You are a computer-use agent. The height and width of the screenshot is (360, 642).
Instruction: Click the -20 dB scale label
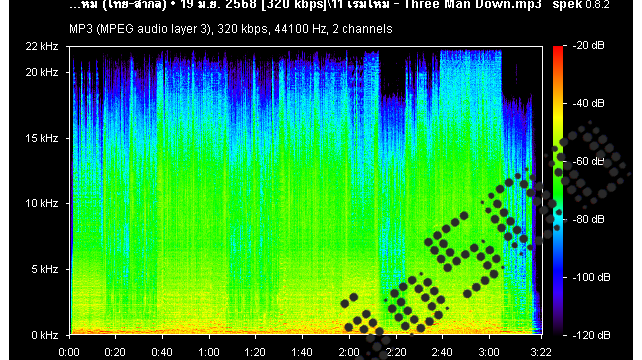pos(588,45)
